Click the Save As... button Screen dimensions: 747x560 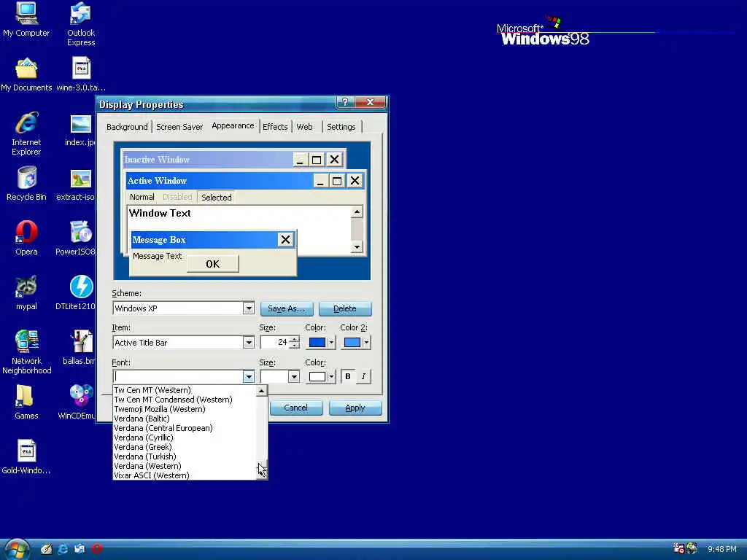click(287, 308)
